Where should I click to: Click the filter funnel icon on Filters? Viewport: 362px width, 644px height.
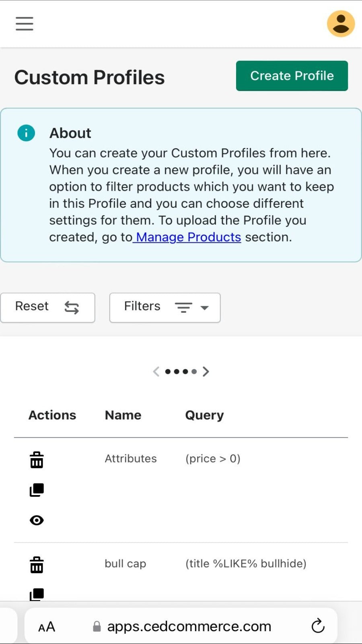pos(183,308)
